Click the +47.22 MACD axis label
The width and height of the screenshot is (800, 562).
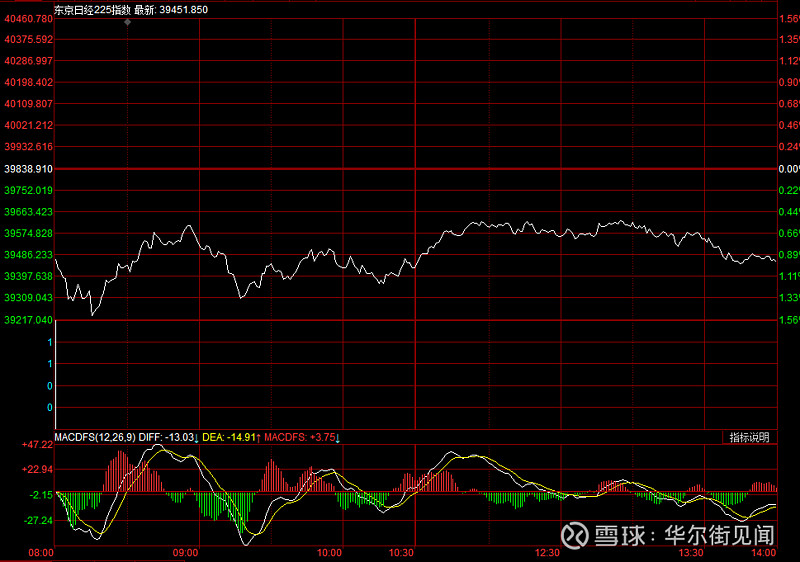coord(37,445)
